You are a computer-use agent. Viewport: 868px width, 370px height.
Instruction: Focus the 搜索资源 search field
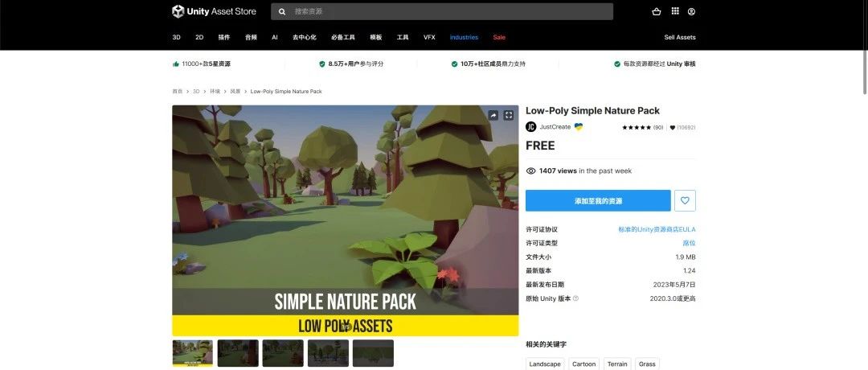(x=442, y=11)
